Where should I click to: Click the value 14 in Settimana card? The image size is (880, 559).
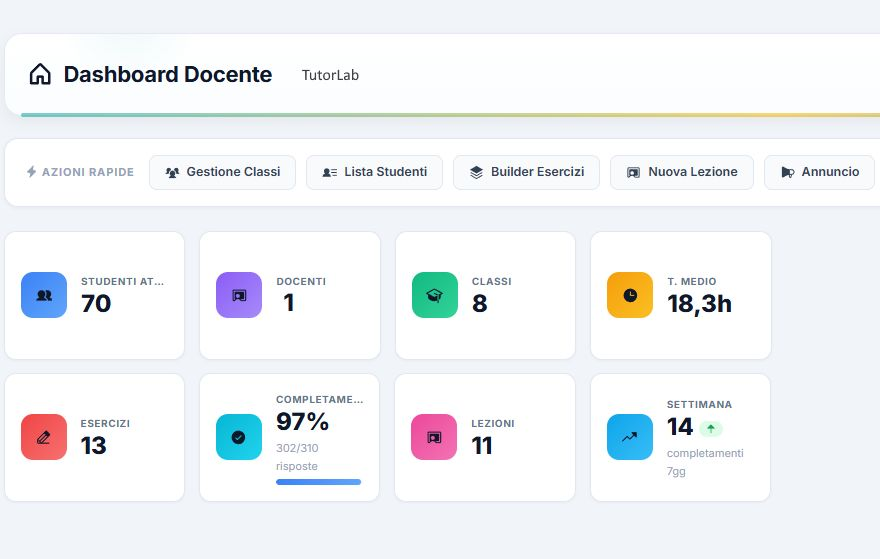tap(680, 427)
